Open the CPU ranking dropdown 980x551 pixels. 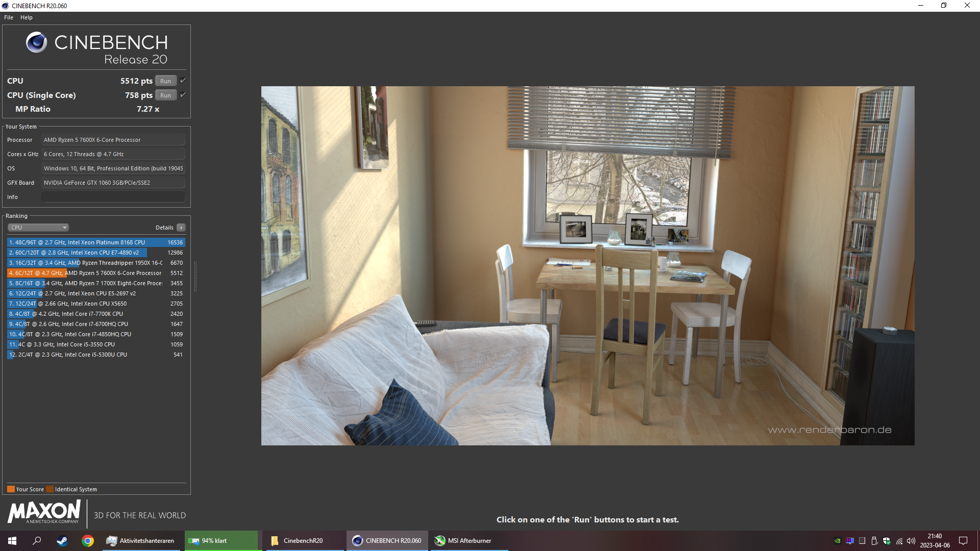(x=38, y=228)
